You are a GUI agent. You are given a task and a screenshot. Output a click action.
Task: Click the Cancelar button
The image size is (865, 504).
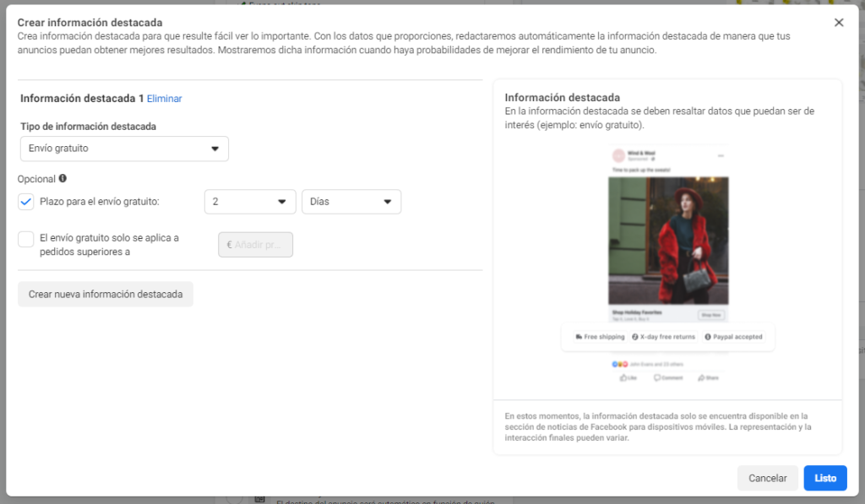[x=767, y=478]
